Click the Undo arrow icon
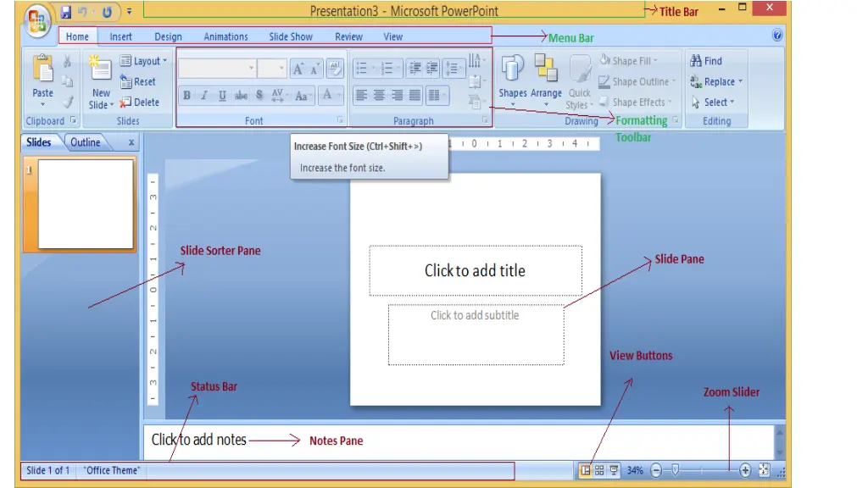Image resolution: width=868 pixels, height=488 pixels. pyautogui.click(x=82, y=12)
